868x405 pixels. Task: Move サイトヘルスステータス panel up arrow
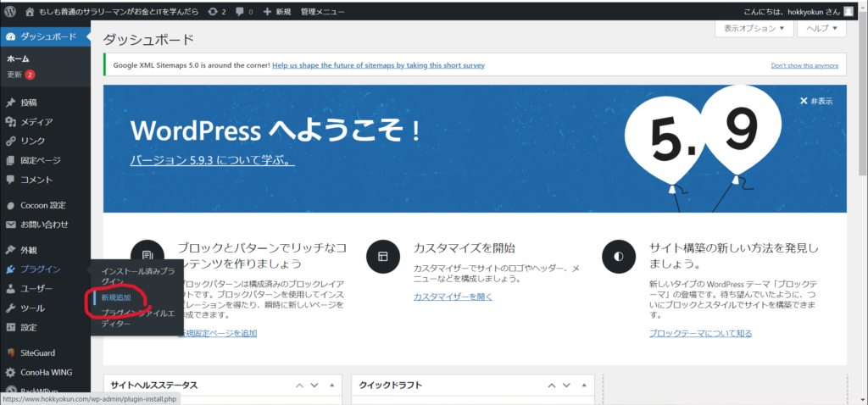(x=299, y=385)
